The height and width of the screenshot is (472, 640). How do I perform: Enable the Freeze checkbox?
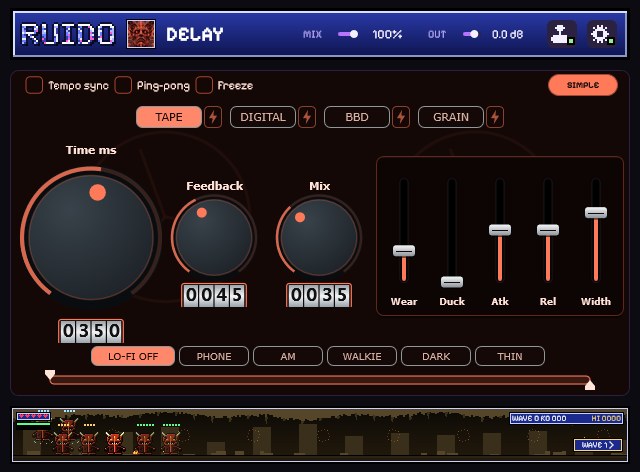[x=204, y=85]
